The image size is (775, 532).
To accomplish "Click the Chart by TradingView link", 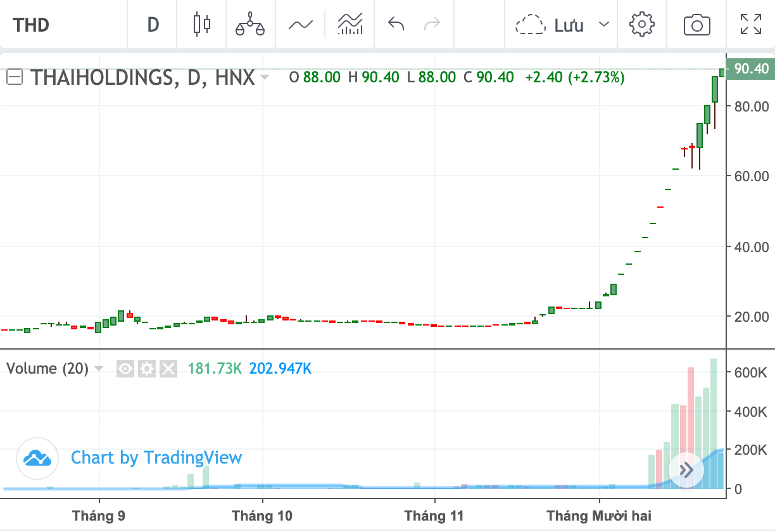I will click(156, 458).
